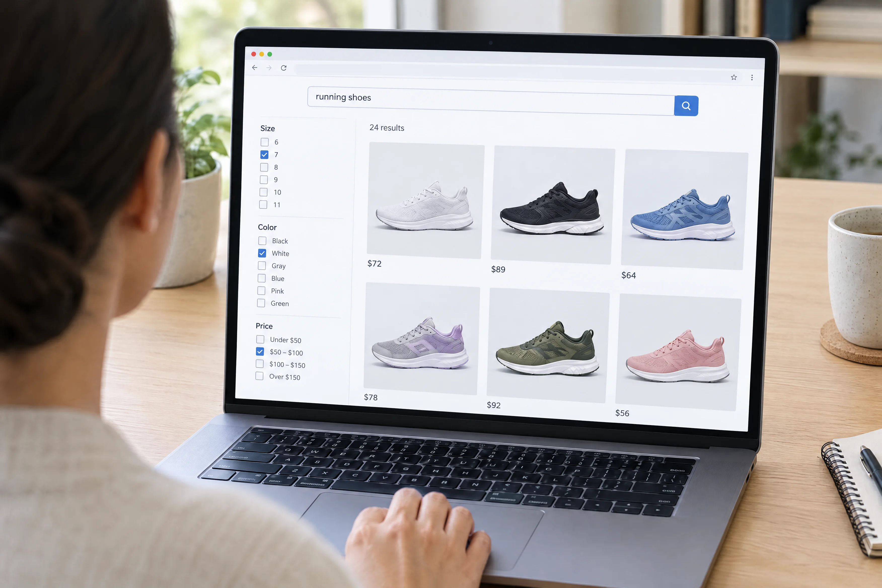The height and width of the screenshot is (588, 882).
Task: Enable the Green color filter
Action: 261,303
